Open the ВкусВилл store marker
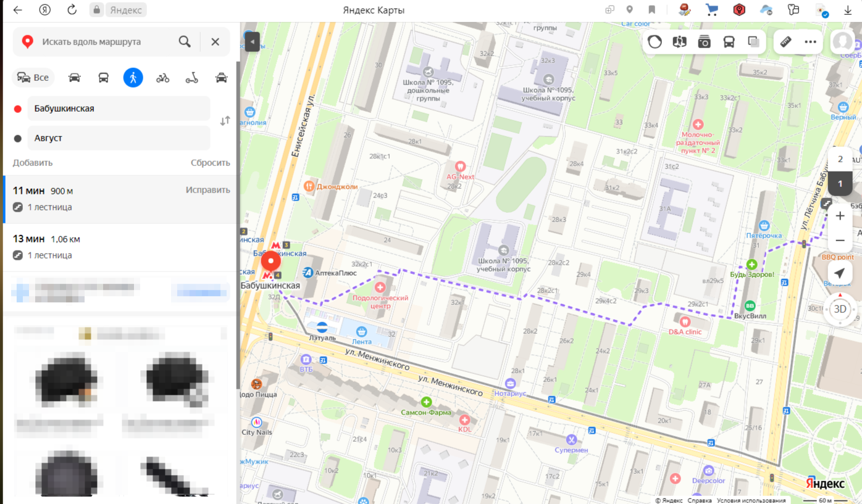The width and height of the screenshot is (862, 504). pos(750,306)
